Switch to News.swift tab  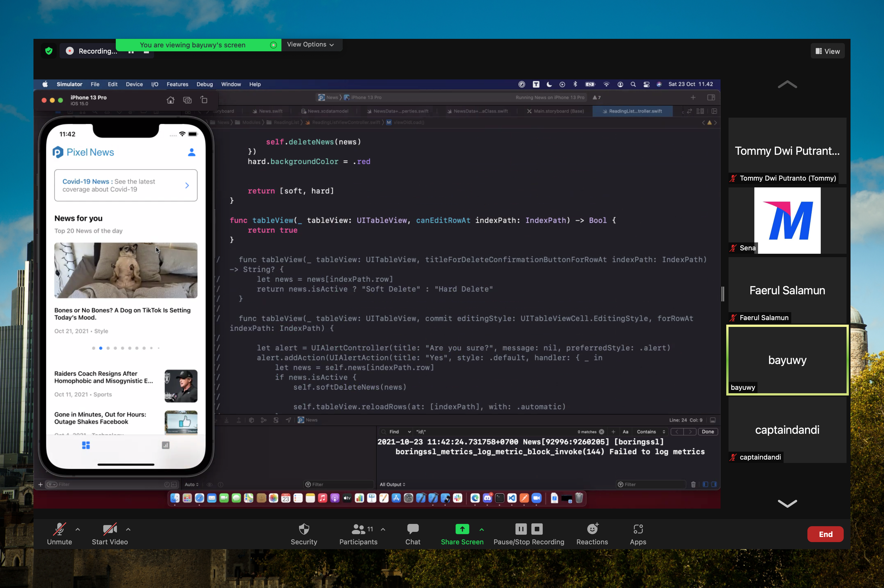tap(267, 111)
